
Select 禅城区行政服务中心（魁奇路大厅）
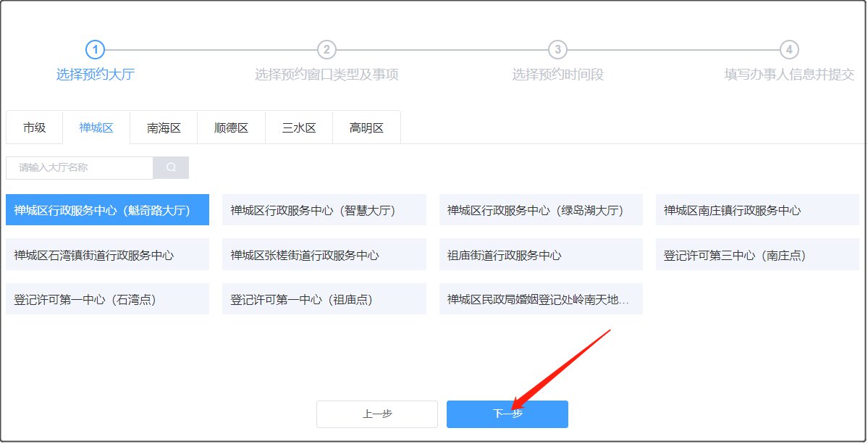pos(107,210)
